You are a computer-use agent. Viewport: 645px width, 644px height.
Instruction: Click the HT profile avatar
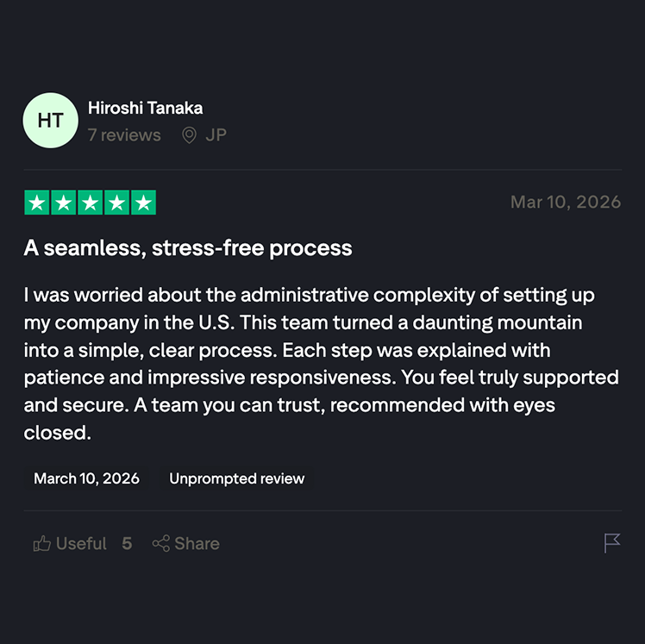tap(51, 121)
